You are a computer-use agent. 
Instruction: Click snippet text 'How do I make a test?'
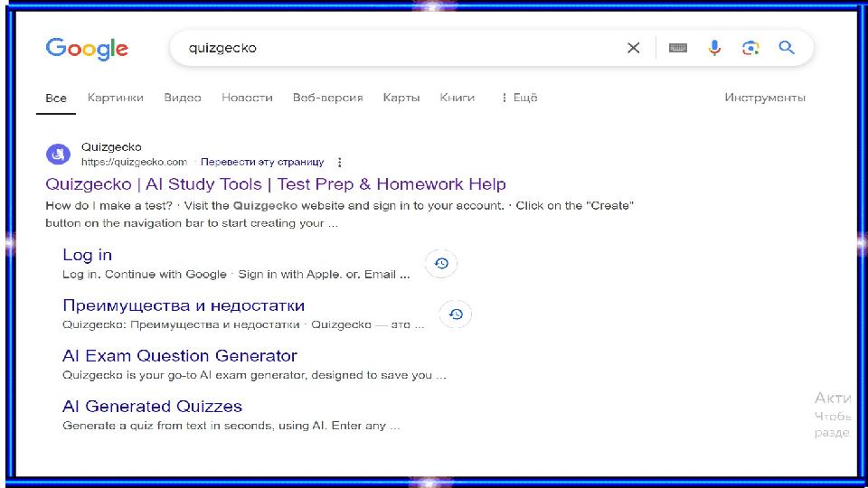[109, 206]
